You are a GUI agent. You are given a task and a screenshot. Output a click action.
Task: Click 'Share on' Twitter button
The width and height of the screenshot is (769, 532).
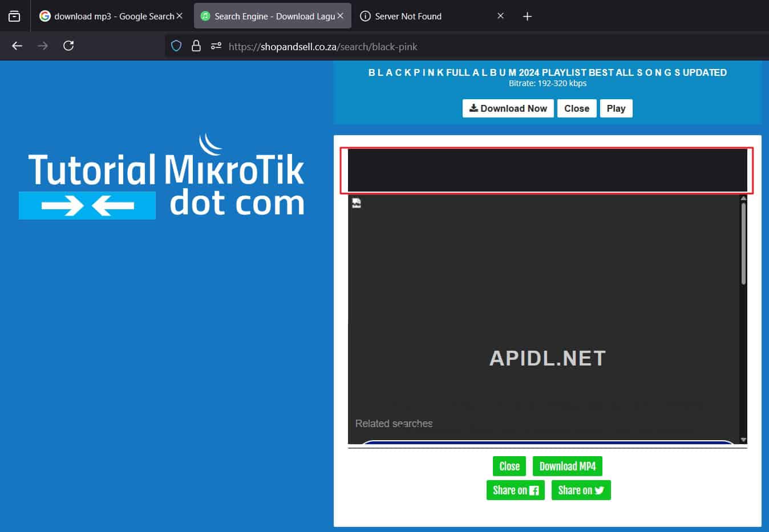[581, 490]
